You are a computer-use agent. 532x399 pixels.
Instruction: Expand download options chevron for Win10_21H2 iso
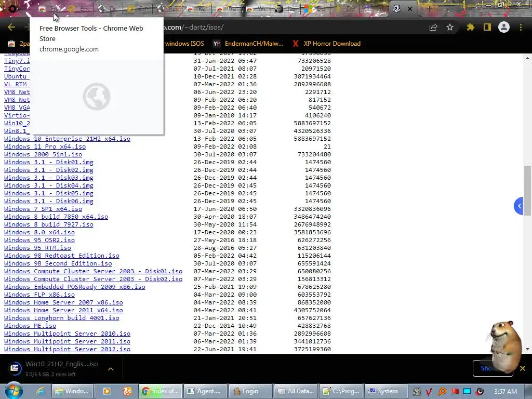tap(111, 369)
